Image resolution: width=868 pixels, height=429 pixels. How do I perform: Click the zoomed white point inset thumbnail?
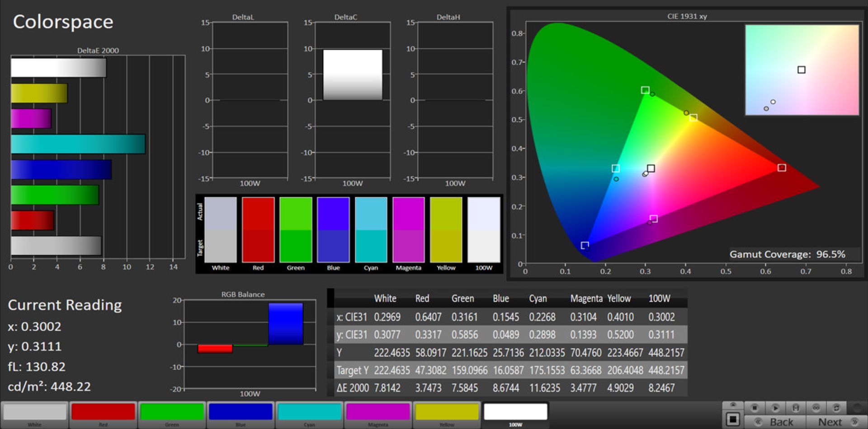[x=802, y=70]
